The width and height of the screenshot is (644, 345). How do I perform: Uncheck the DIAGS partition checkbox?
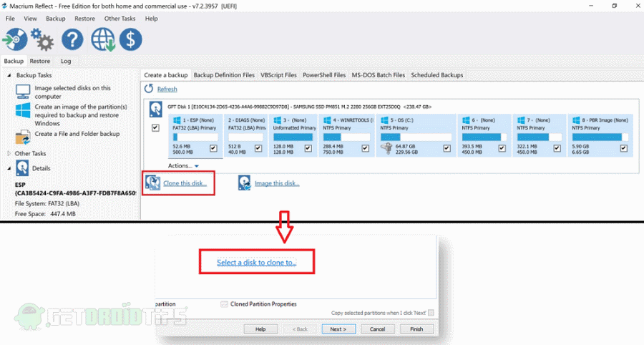click(258, 148)
